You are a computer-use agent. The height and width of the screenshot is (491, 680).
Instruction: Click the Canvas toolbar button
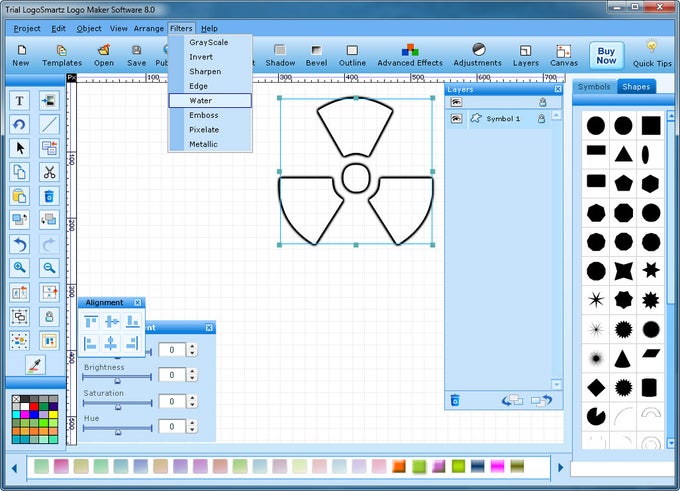click(x=564, y=56)
